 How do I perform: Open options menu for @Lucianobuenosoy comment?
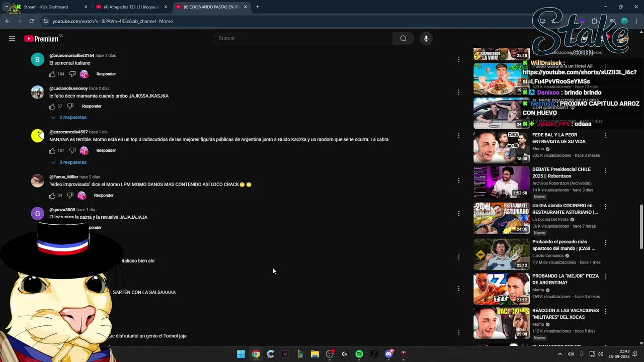coord(458,92)
